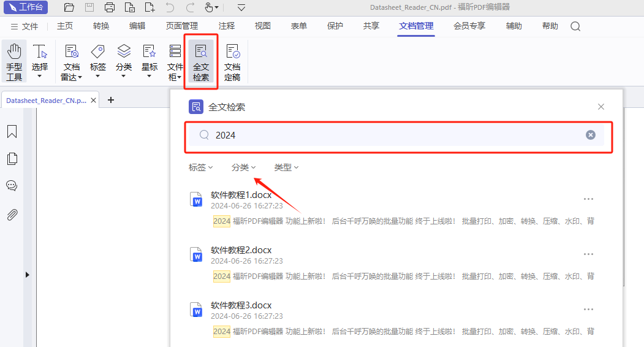This screenshot has width=644, height=347.
Task: Expand the 标签 filter dropdown
Action: [200, 167]
